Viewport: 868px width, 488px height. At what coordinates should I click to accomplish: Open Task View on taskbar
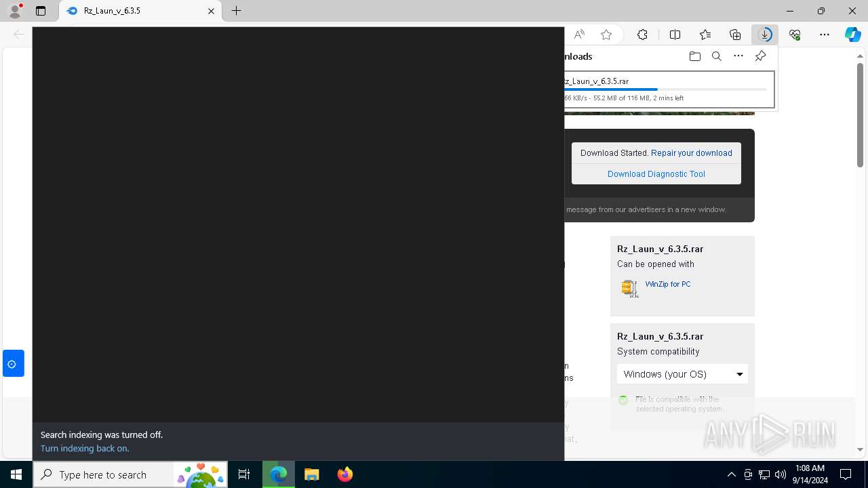[244, 474]
